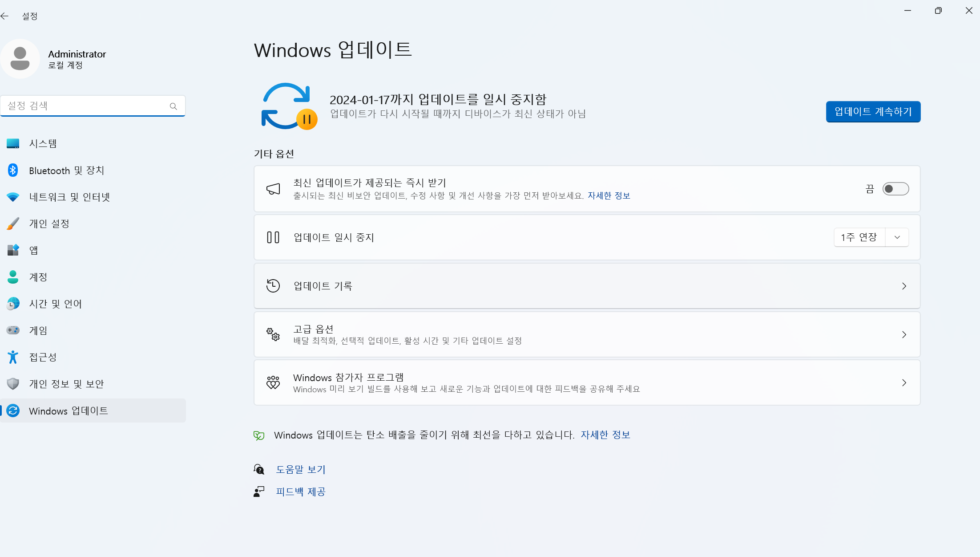Click the gamepad icon next to 게임

(13, 330)
